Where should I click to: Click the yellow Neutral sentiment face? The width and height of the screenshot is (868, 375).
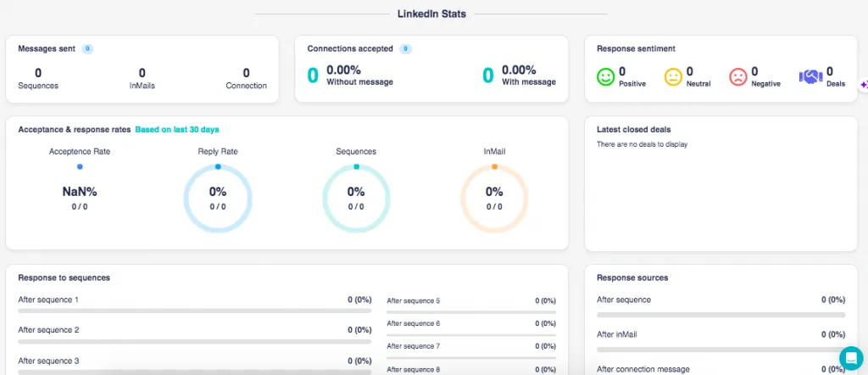(x=673, y=77)
